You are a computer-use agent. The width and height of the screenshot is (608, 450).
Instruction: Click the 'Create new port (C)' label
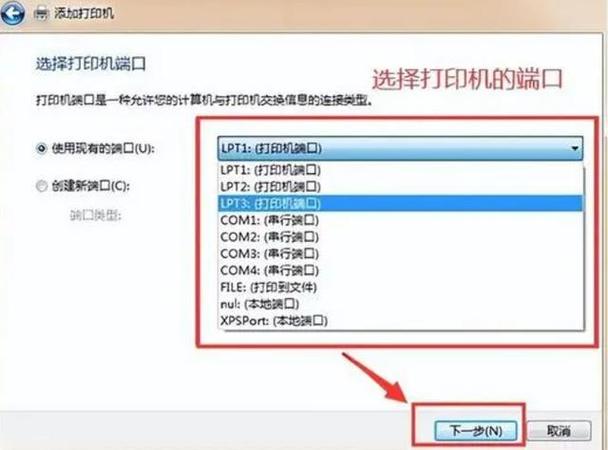pyautogui.click(x=91, y=186)
